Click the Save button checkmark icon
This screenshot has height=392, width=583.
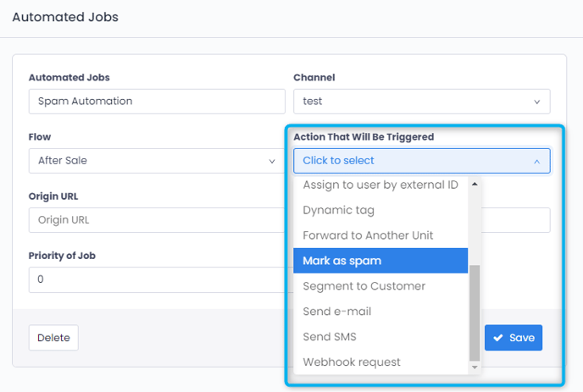click(x=498, y=338)
